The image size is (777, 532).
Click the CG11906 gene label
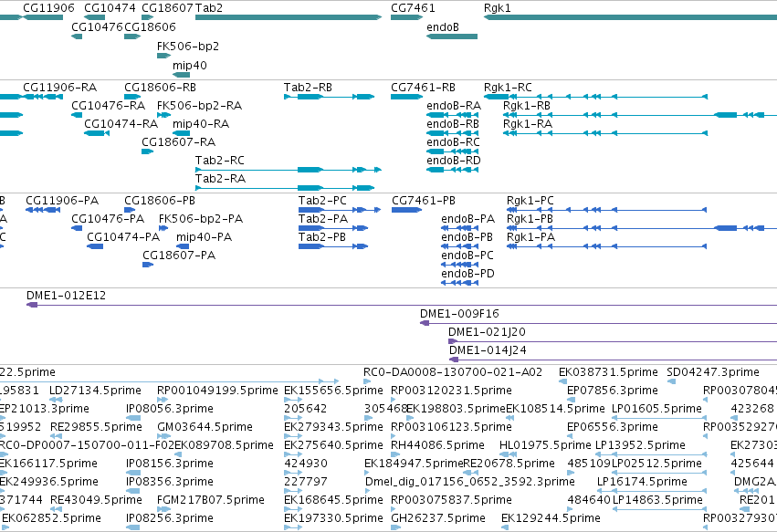tap(48, 8)
